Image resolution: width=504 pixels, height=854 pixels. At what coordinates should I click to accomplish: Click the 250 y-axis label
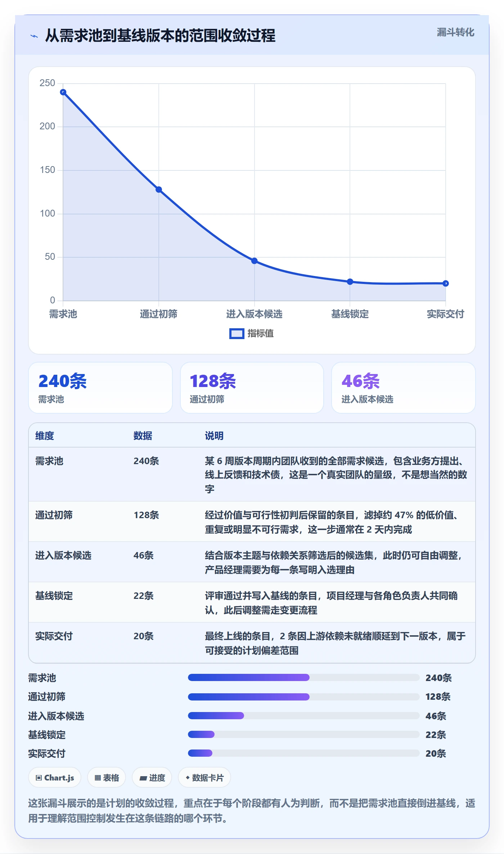tap(47, 83)
